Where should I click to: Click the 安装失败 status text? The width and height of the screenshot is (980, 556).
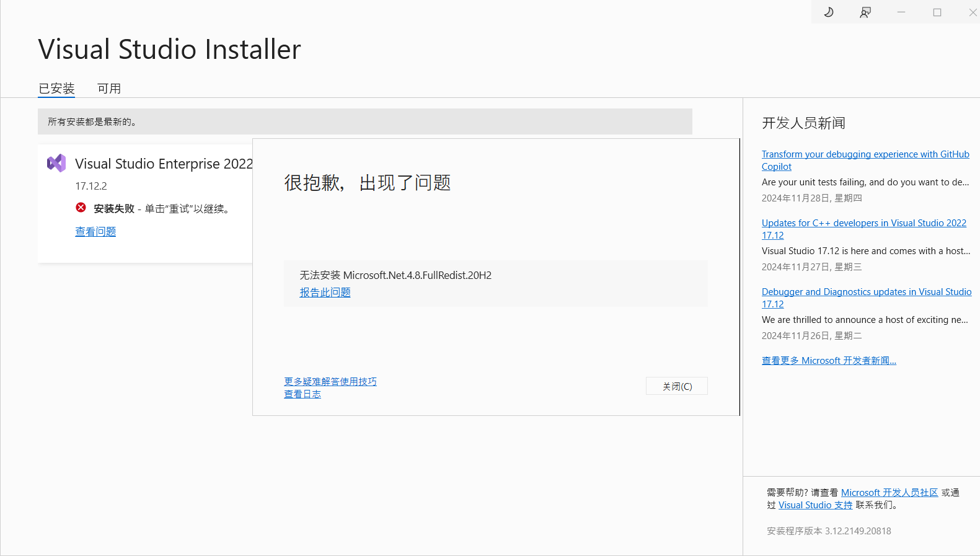point(114,209)
